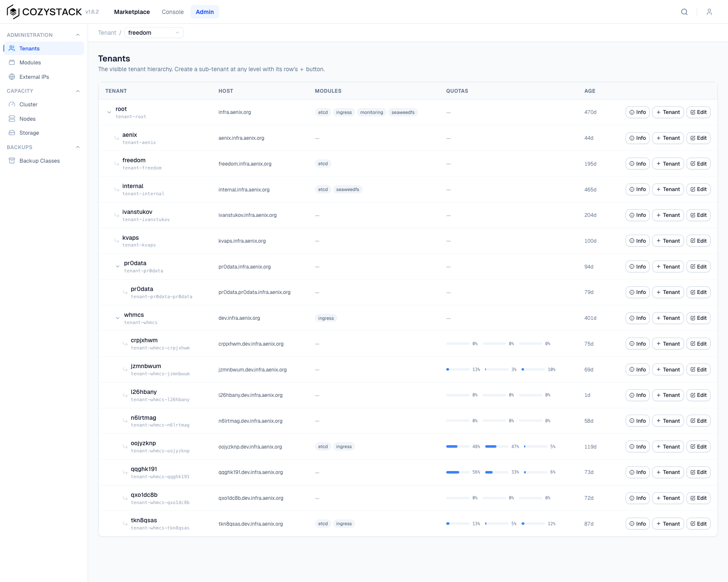728x582 pixels.
Task: Click seaweedfs tag on internal row
Action: (x=347, y=189)
